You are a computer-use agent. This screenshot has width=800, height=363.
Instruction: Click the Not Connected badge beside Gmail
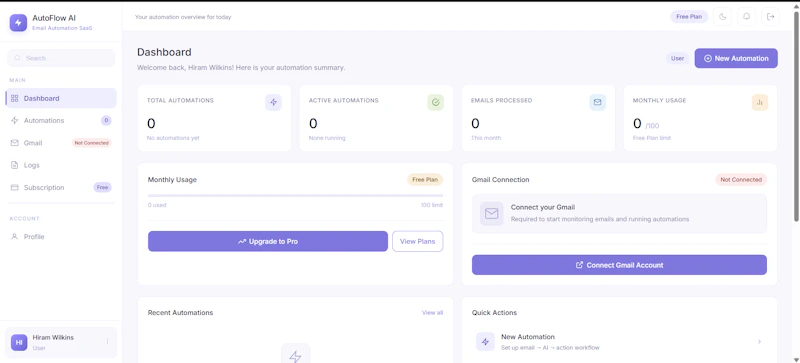[x=91, y=143]
